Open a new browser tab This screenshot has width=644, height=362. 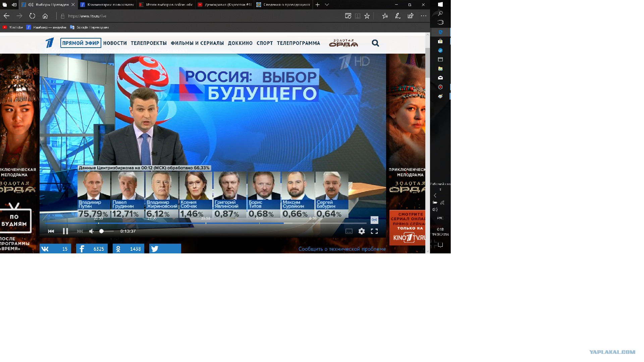pyautogui.click(x=317, y=5)
